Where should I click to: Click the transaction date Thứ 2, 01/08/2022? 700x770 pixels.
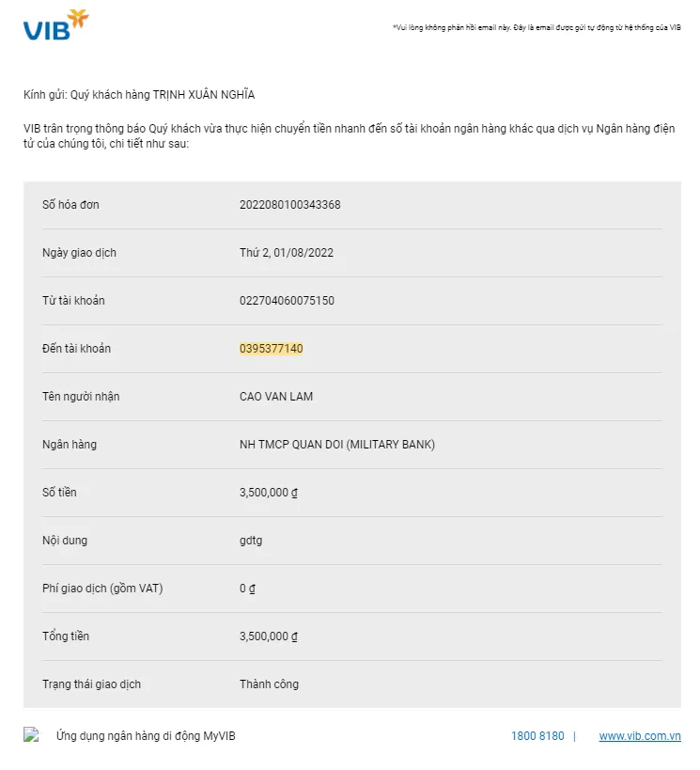tap(287, 253)
